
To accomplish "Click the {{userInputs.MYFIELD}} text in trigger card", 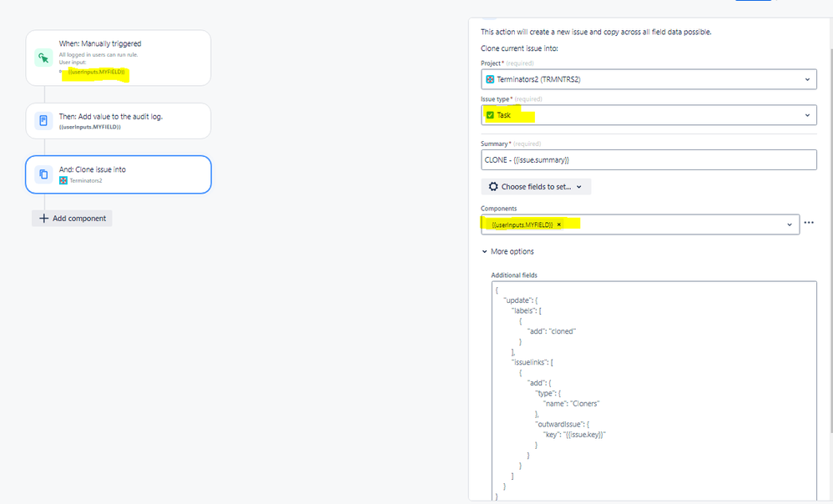I will (96, 72).
